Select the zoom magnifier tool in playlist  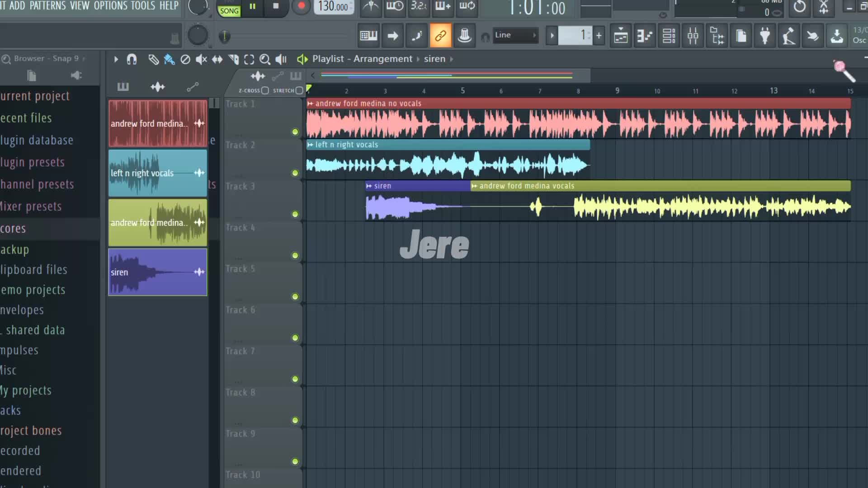(265, 59)
